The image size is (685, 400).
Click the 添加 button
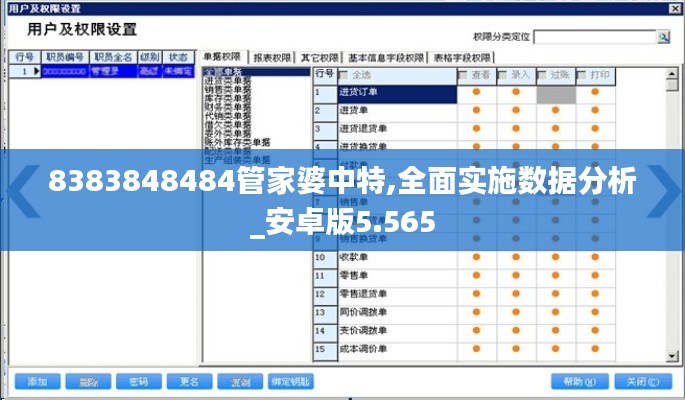pos(38,382)
